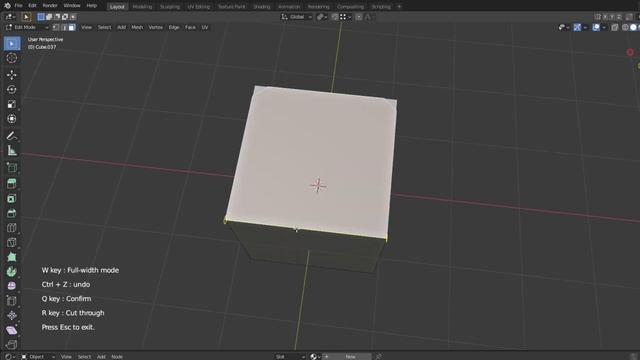Image resolution: width=640 pixels, height=360 pixels.
Task: Open Face menu in viewport header
Action: click(190, 27)
